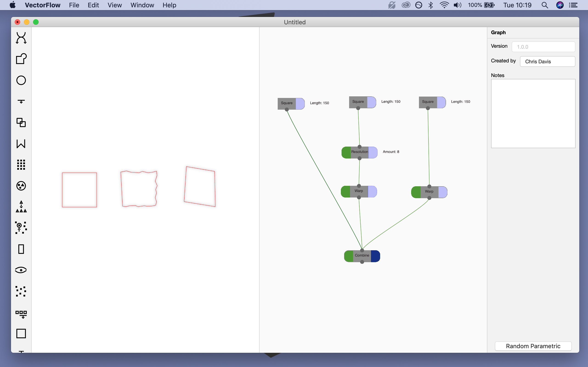Select the circle with shapes inside icon

(x=21, y=186)
